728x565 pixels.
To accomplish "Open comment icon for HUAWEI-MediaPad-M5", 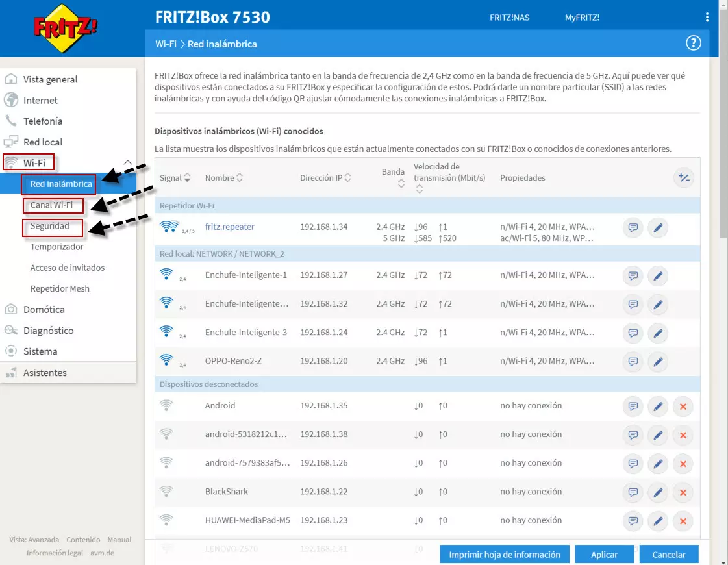I will click(633, 521).
